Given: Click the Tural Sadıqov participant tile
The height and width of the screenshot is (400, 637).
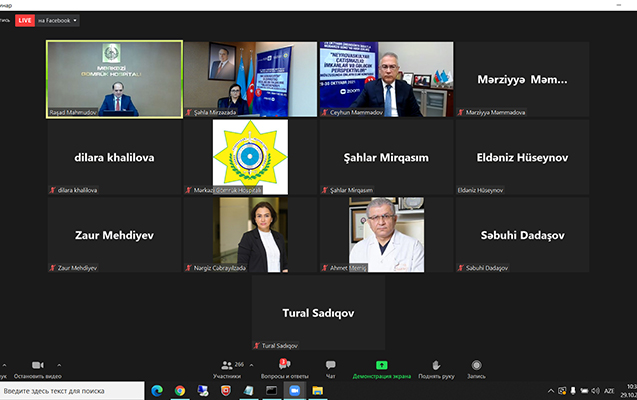Looking at the screenshot, I should pos(318,312).
